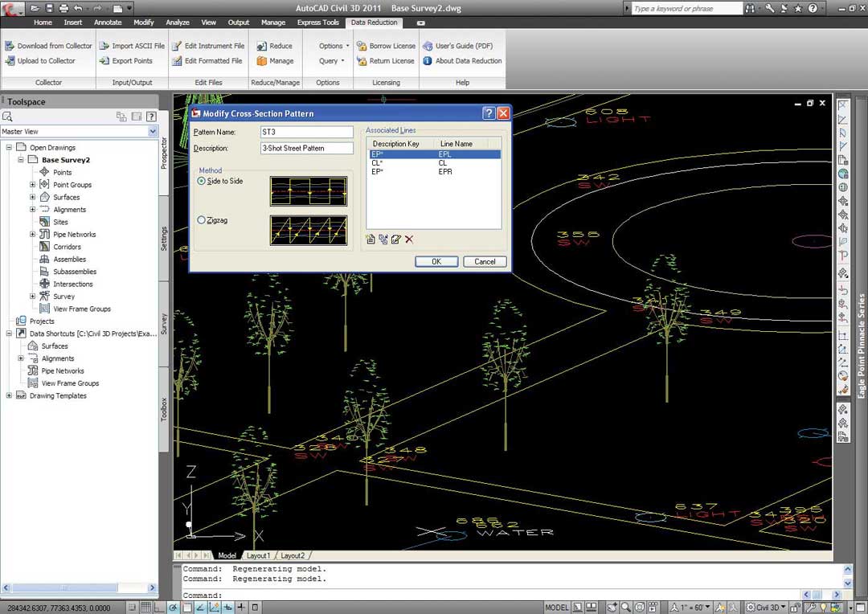Image resolution: width=868 pixels, height=614 pixels.
Task: Open the Master View dropdown
Action: 153,131
